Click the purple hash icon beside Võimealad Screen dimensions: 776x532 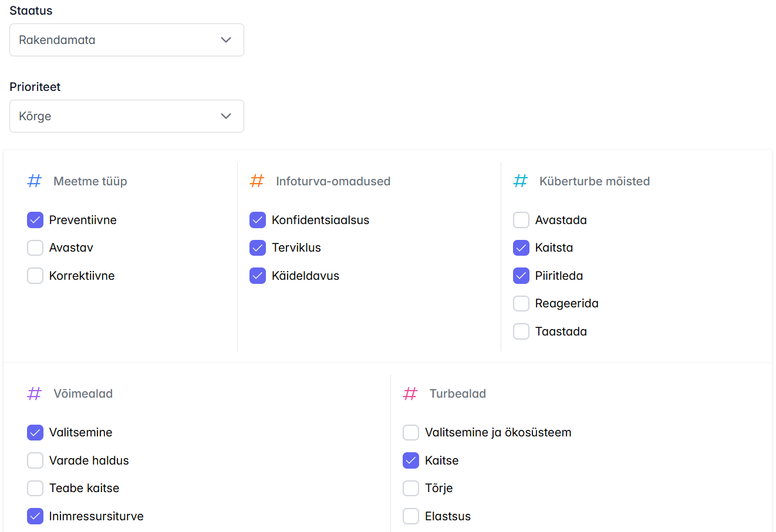point(35,394)
